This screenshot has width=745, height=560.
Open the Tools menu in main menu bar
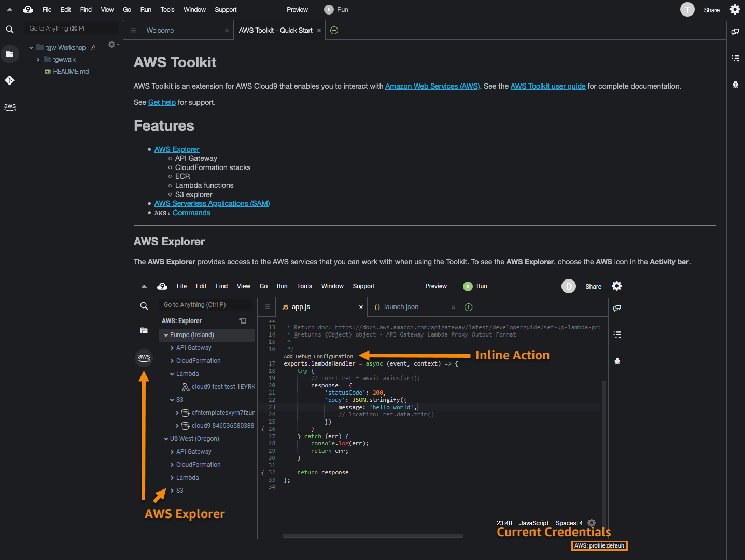167,10
